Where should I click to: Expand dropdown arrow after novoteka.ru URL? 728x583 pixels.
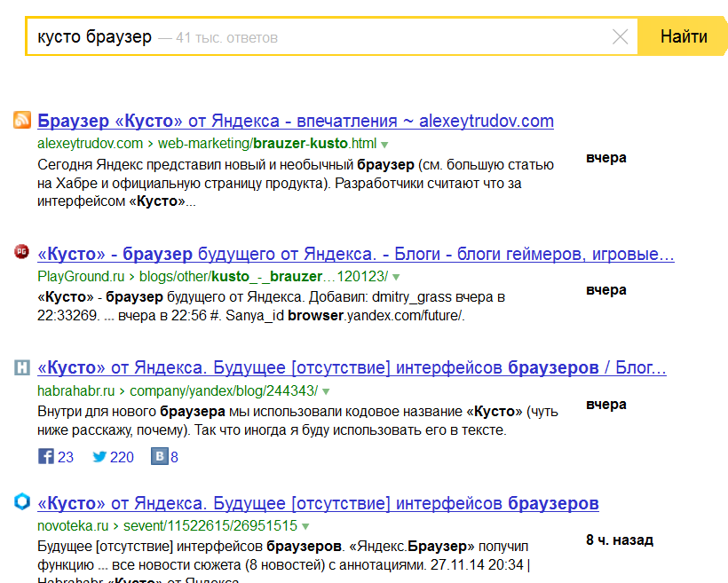[x=305, y=525]
